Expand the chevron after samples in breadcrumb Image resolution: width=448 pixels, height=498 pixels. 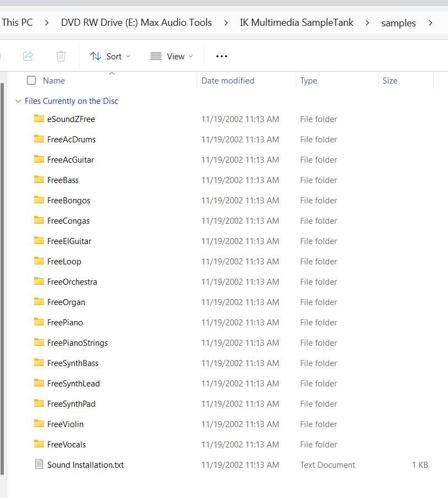tap(430, 23)
